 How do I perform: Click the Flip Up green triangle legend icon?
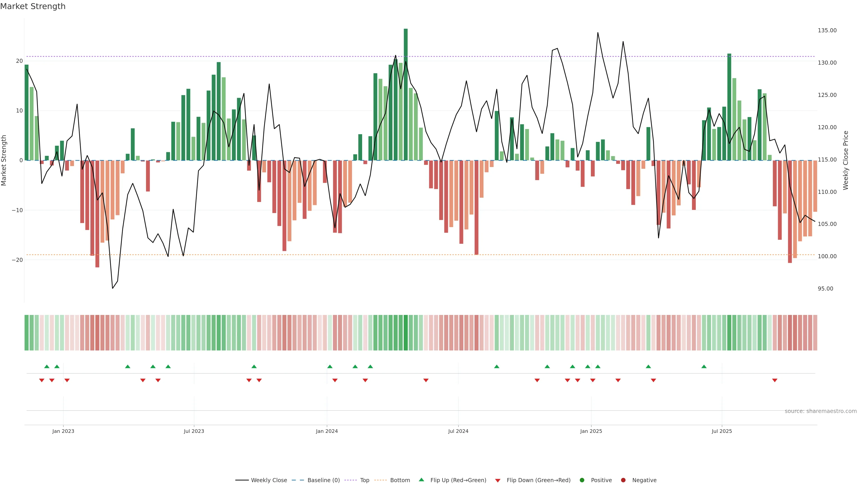(x=421, y=480)
